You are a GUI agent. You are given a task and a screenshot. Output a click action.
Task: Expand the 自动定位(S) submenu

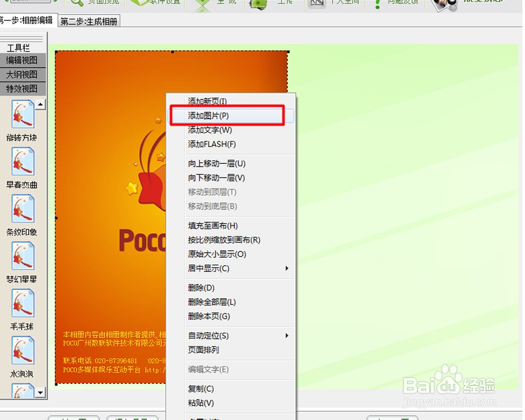231,335
